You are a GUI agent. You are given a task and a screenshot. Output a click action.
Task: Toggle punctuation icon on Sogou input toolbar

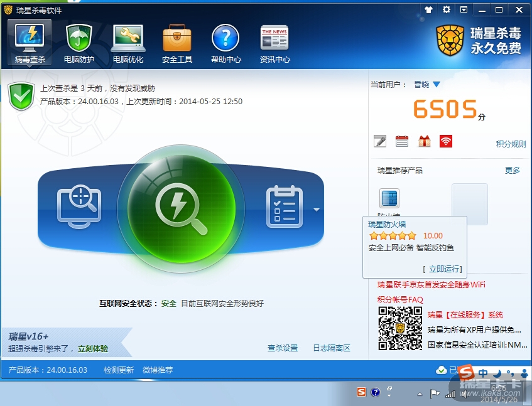[510, 373]
